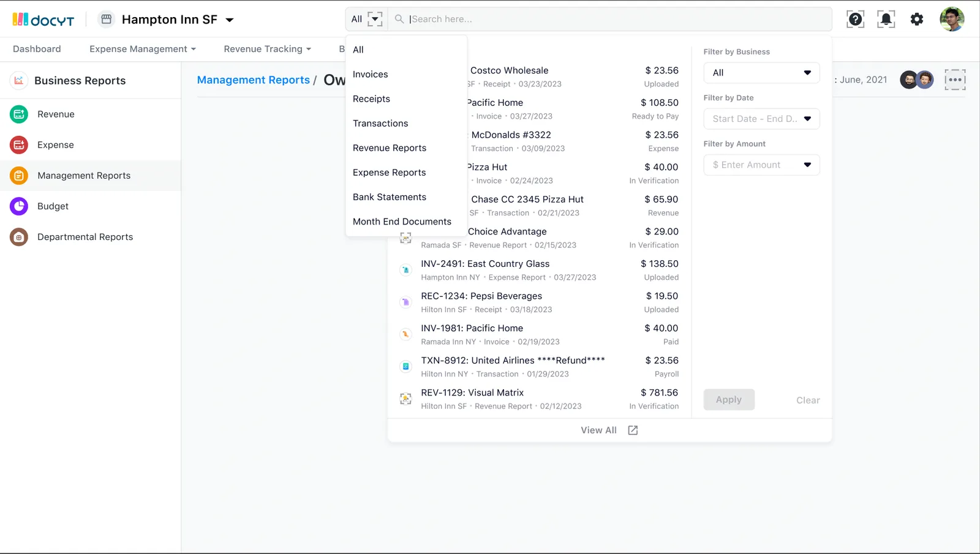Viewport: 980px width, 554px height.
Task: Select Receipts in the category list
Action: coord(406,99)
